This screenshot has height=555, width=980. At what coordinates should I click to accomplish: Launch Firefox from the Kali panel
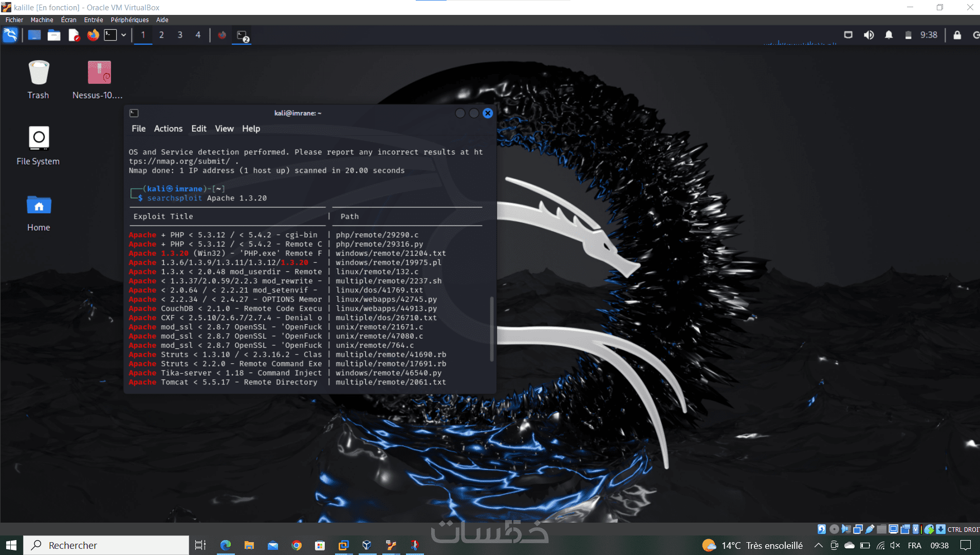point(93,35)
